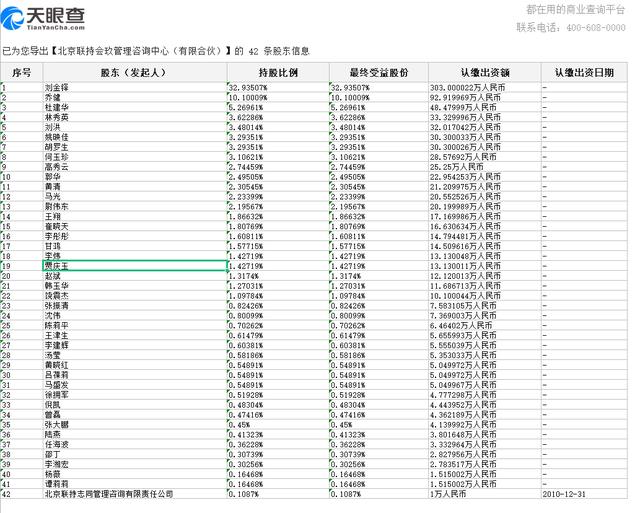The width and height of the screenshot is (640, 513).
Task: Select shareholder cell 王翔
Action: 135,216
